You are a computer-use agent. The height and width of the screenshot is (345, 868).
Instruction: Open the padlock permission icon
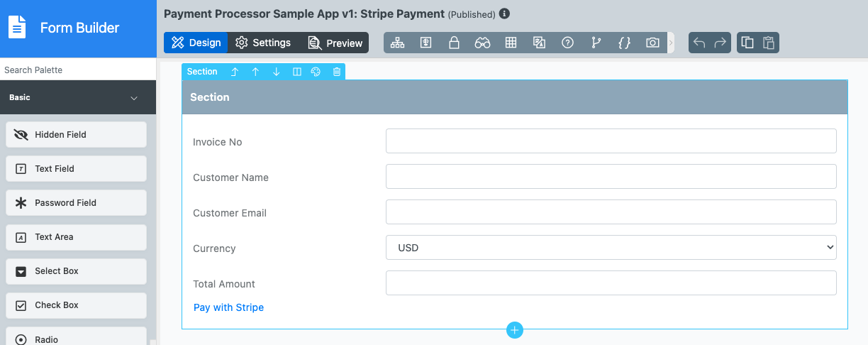pyautogui.click(x=454, y=43)
